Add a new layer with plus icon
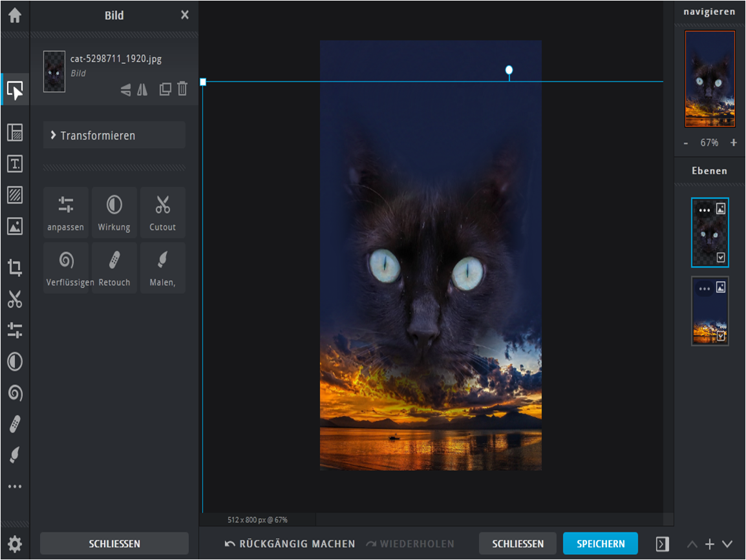746x560 pixels. 709,544
